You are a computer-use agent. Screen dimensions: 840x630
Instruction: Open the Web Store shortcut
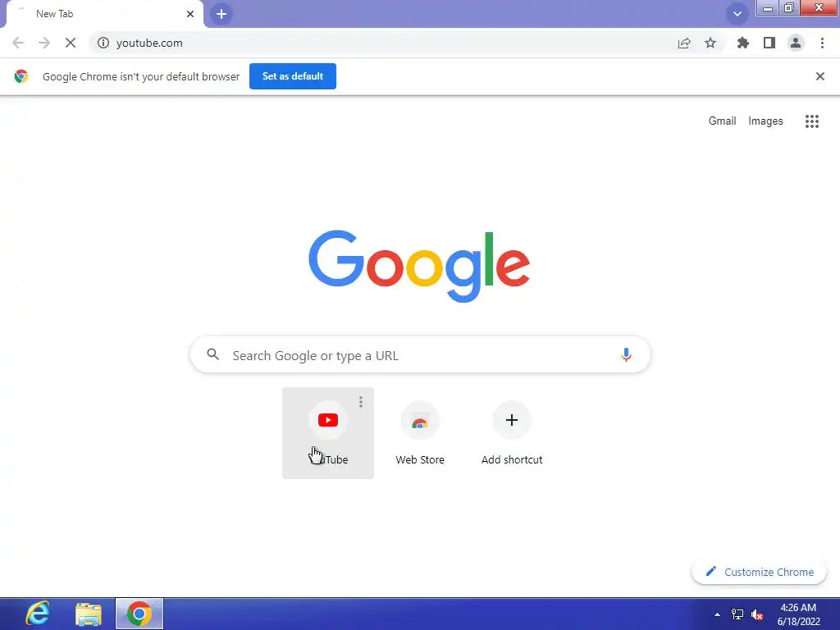420,433
